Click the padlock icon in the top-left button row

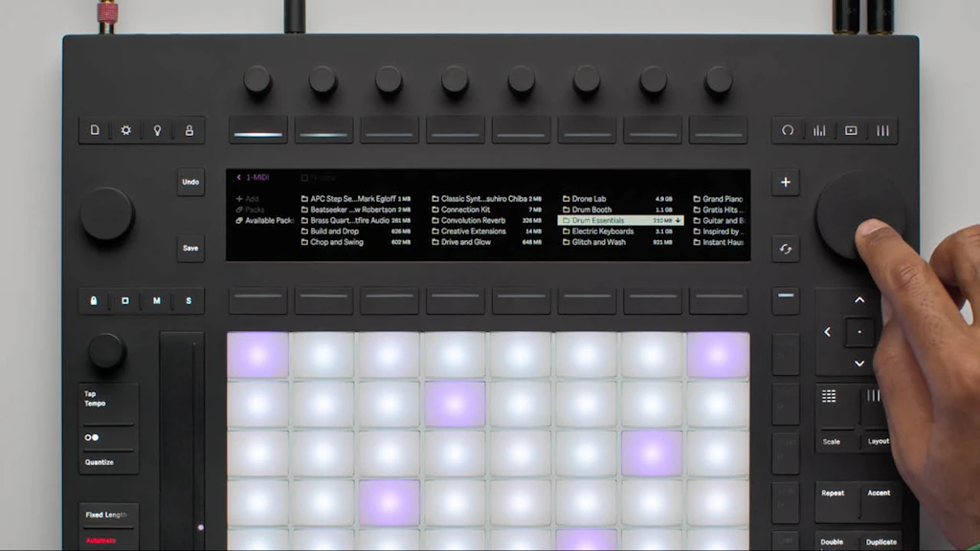coord(189,130)
